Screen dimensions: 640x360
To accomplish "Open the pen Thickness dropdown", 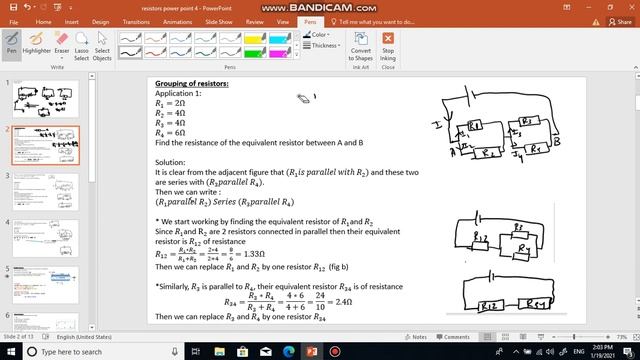I will tap(321, 45).
